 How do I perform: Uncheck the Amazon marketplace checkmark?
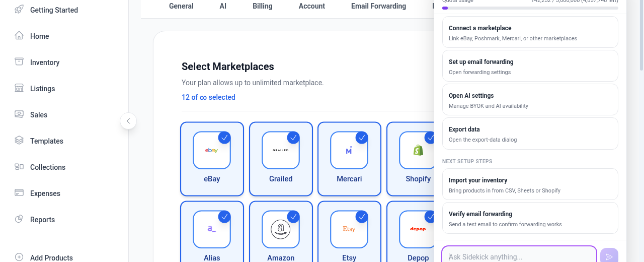[293, 217]
